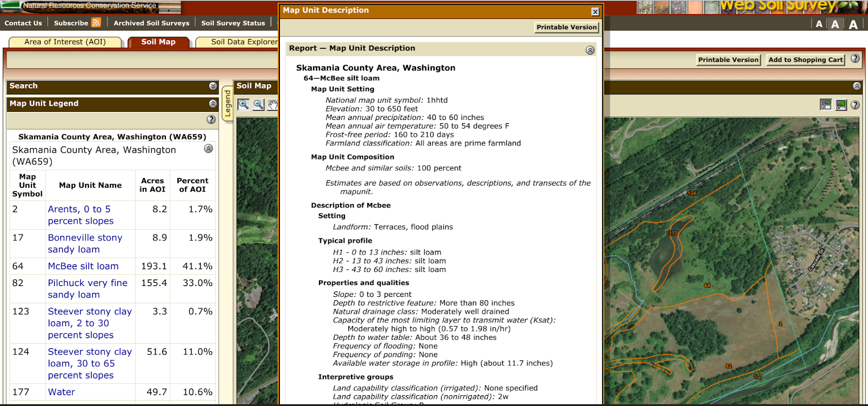Collapse the Report Map Unit Description section
Image resolution: width=868 pixels, height=406 pixels.
(590, 50)
